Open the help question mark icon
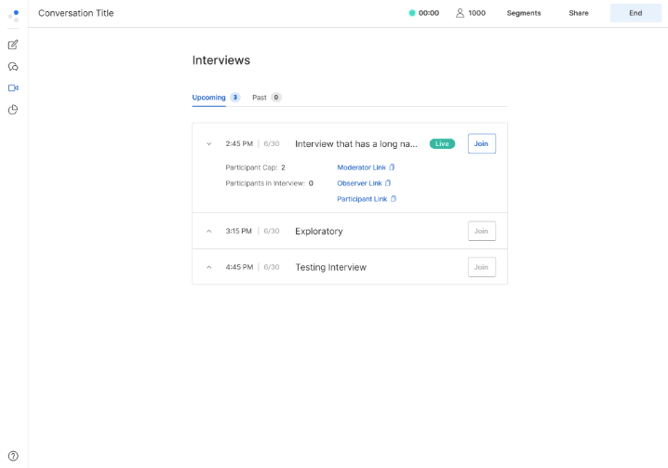The image size is (668, 468). point(13,456)
